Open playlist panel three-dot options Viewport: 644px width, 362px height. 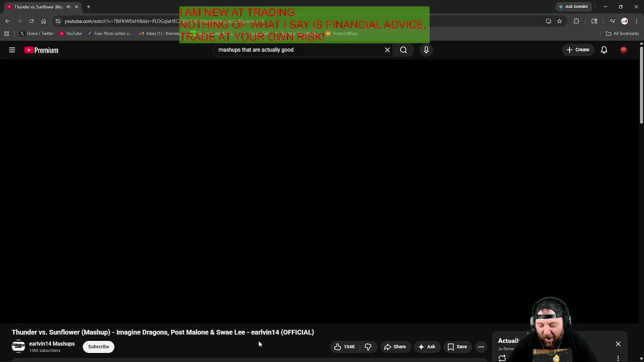pos(618,358)
